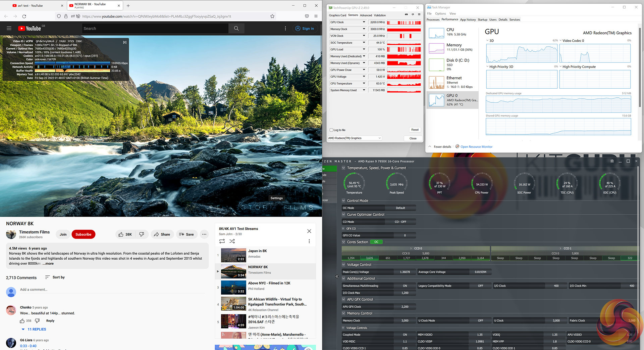Screen dimensions: 644x350
Task: Close the stats for nerds overlay
Action: 125,42
